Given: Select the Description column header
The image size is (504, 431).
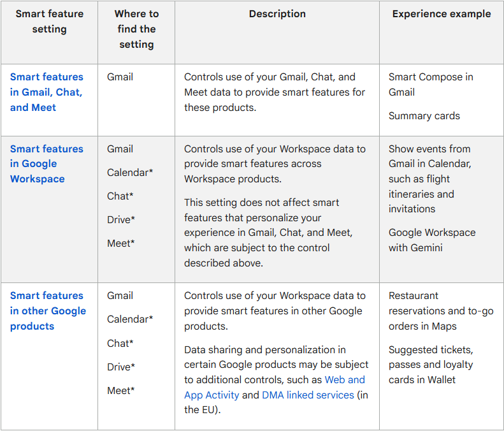Looking at the screenshot, I should click(x=277, y=14).
